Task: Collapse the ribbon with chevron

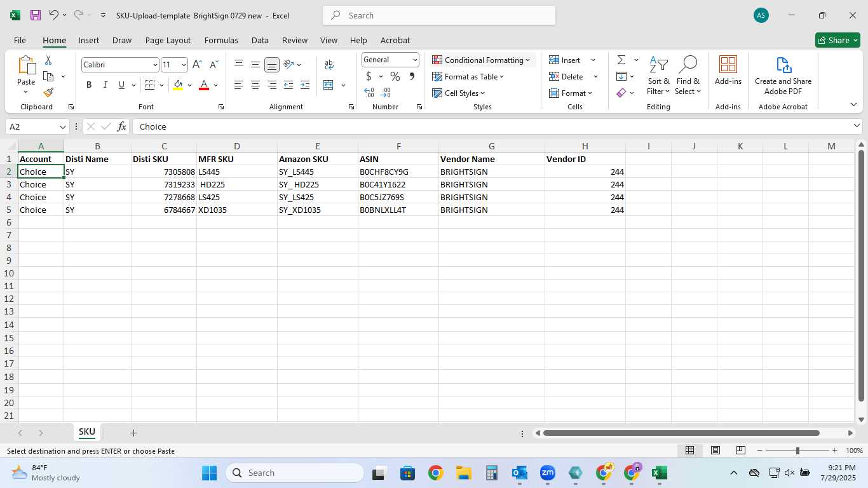Action: coord(853,104)
